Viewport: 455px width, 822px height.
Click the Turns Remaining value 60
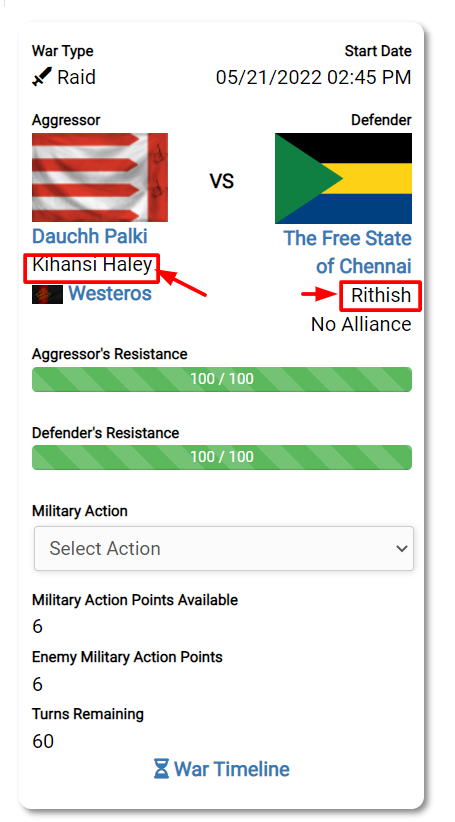click(x=43, y=741)
